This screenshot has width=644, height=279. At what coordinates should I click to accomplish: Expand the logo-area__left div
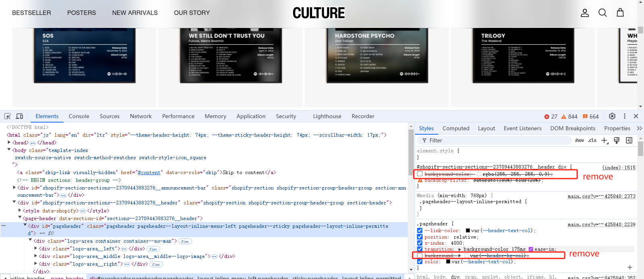[36, 249]
